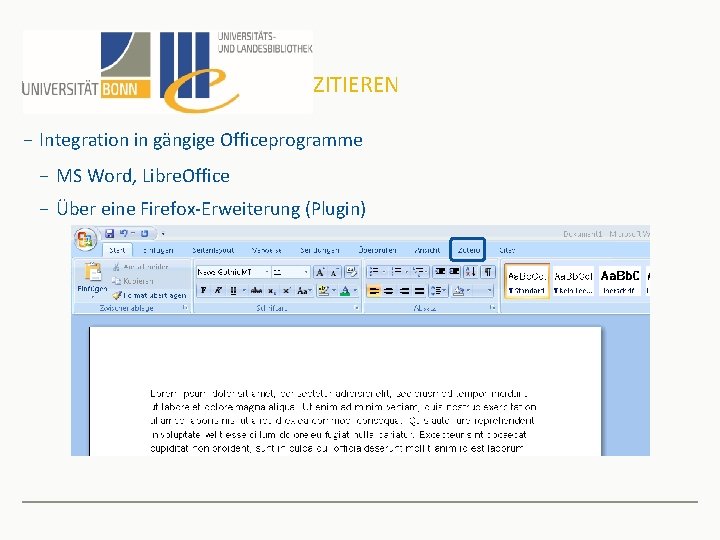Viewport: 720px width, 540px height.
Task: Decrease paragraph indent
Action: pyautogui.click(x=440, y=272)
